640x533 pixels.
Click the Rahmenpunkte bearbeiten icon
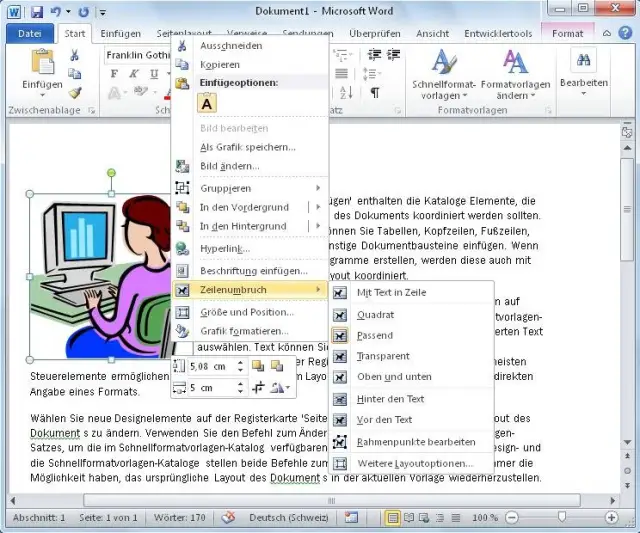pos(340,442)
